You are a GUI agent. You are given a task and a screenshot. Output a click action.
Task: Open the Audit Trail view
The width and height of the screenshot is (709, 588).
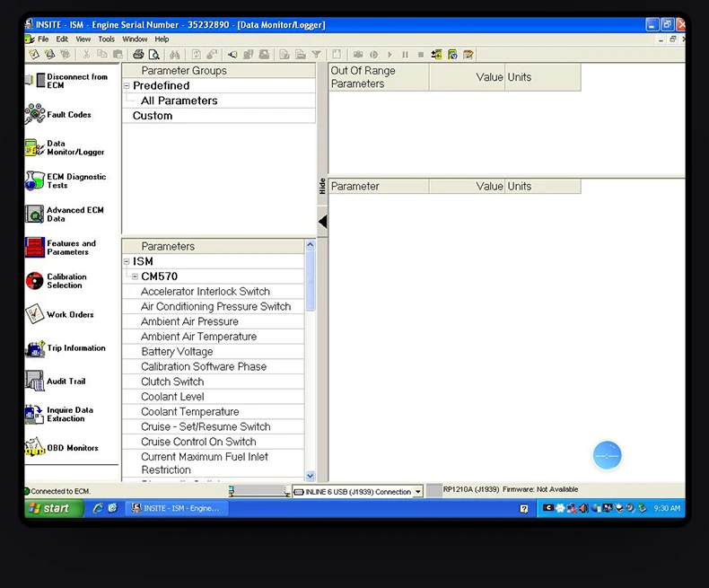(56, 381)
